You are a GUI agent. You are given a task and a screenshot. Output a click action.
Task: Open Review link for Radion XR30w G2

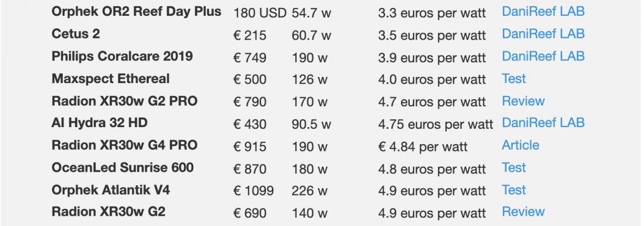pos(523,212)
